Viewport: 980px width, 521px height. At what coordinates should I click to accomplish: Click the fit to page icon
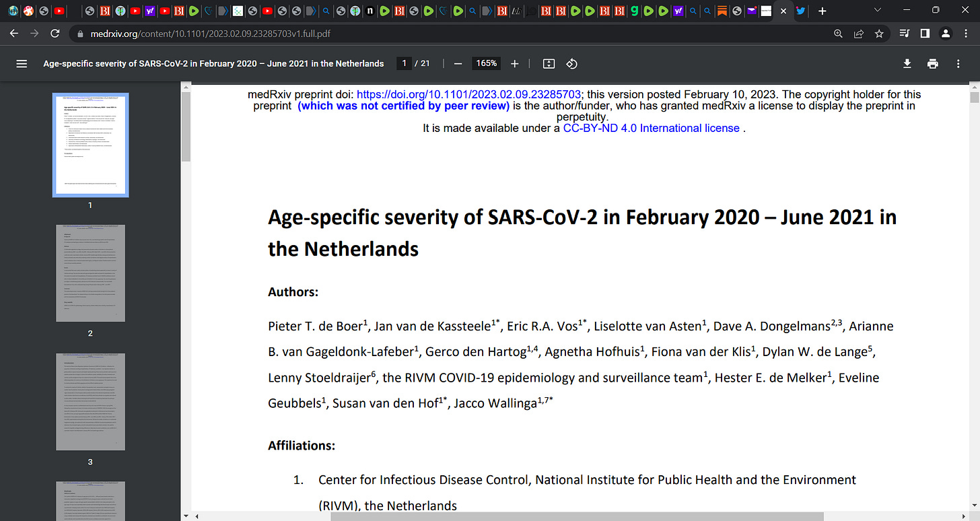[x=549, y=63]
